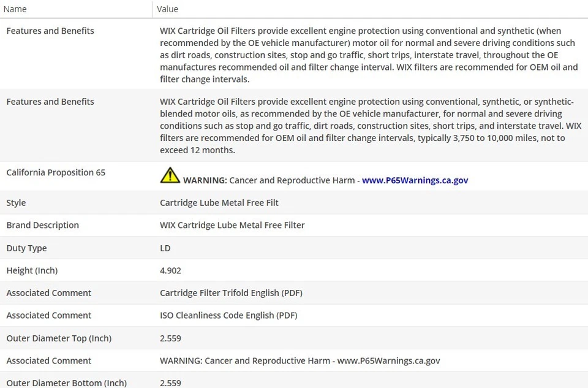Select the 4.902 height value

170,270
